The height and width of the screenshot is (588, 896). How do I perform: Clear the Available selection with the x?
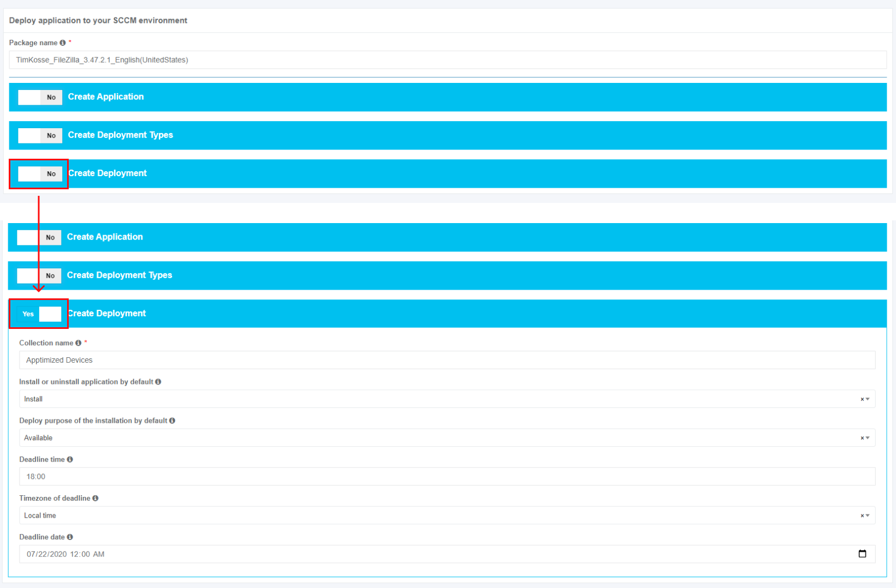coord(862,438)
